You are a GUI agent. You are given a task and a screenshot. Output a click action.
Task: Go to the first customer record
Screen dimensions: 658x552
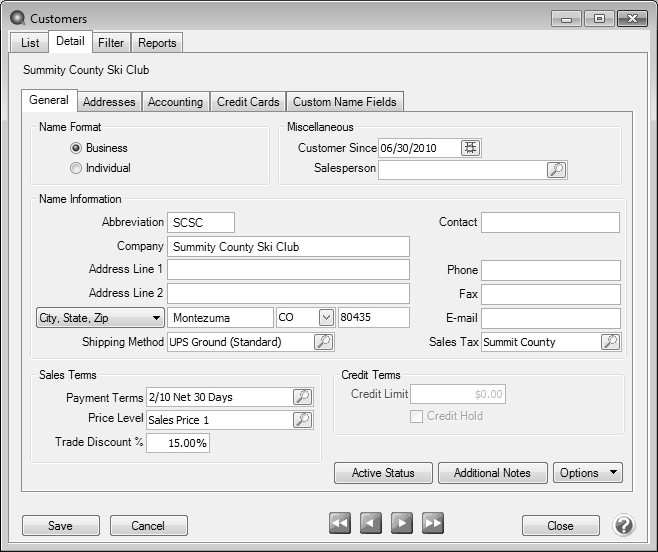pos(340,524)
